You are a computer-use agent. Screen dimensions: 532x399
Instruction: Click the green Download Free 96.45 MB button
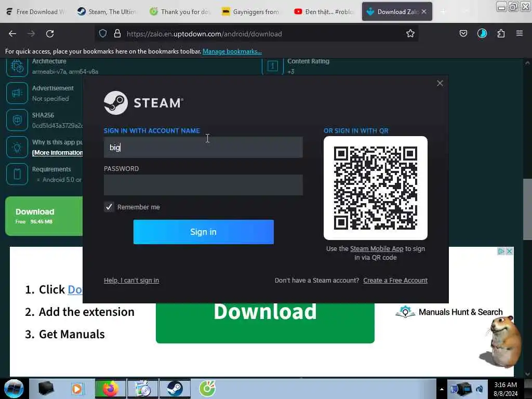point(44,216)
